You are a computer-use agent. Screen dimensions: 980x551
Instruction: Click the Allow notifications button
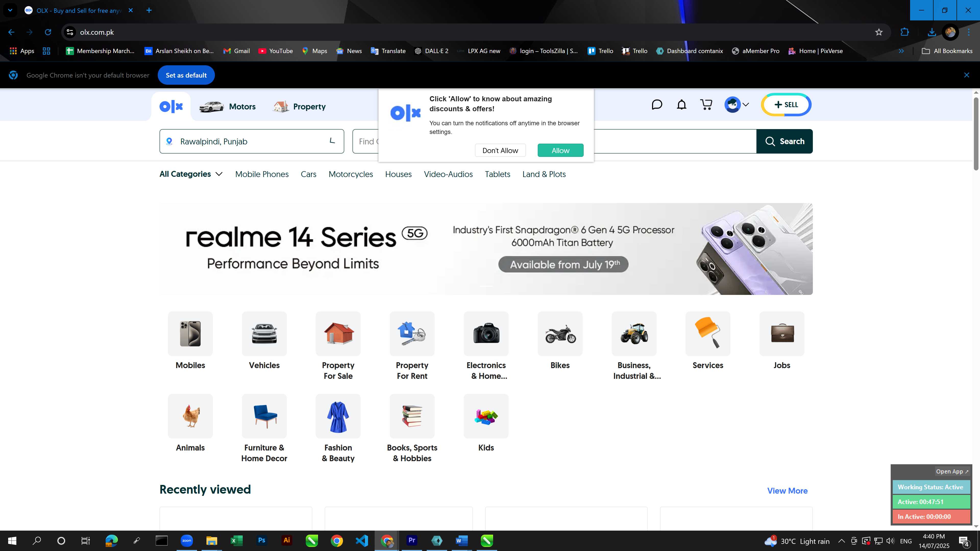560,150
